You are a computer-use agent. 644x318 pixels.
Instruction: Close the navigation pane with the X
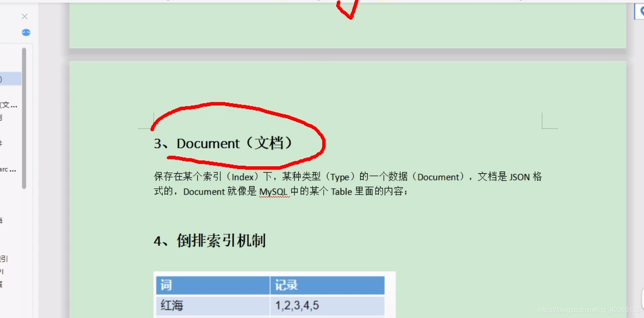pyautogui.click(x=25, y=17)
